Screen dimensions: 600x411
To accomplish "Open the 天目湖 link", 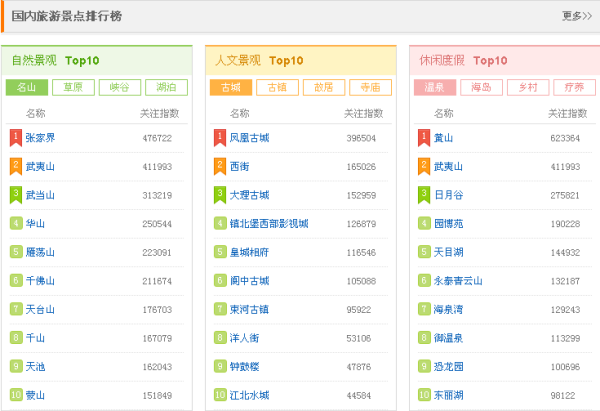I will tap(448, 252).
